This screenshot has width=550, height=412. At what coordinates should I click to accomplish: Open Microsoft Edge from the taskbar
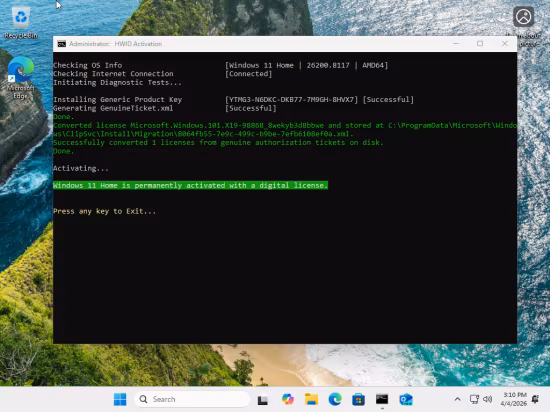click(335, 399)
